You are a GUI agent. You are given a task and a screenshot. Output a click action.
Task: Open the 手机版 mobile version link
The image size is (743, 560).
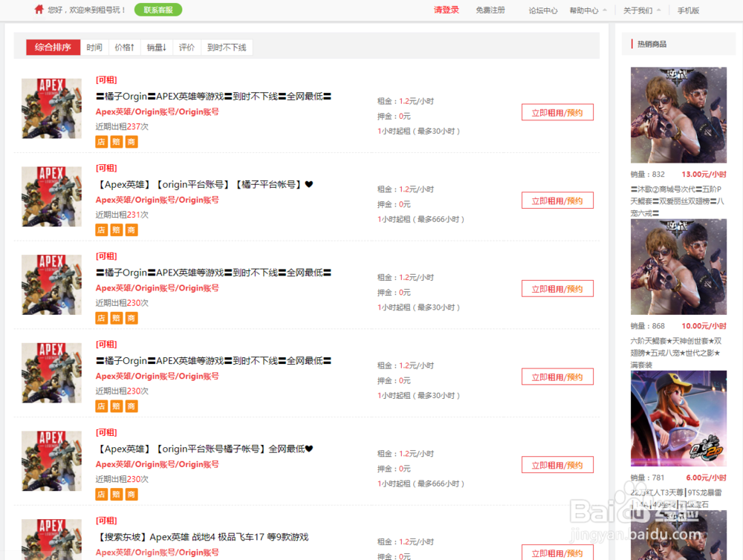click(x=688, y=10)
